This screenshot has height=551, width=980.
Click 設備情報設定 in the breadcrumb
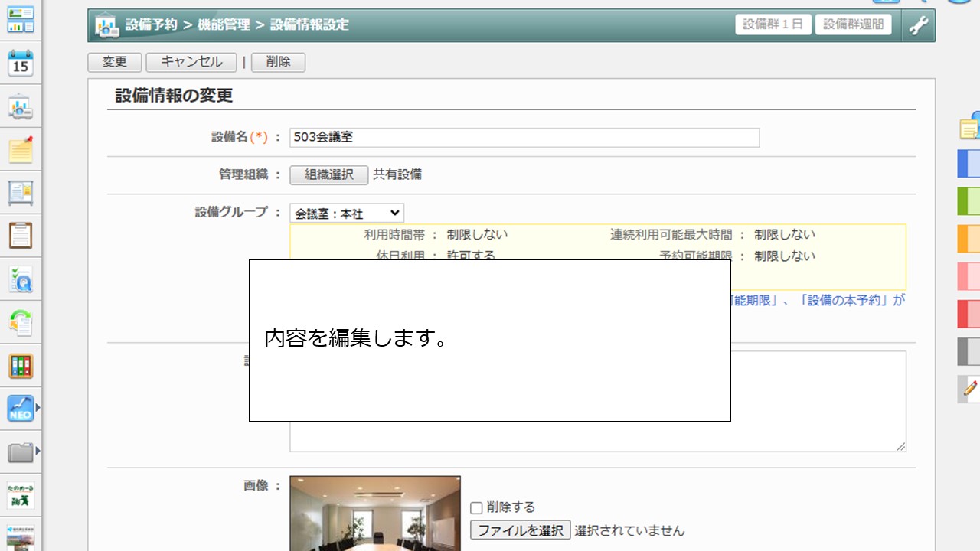[309, 24]
